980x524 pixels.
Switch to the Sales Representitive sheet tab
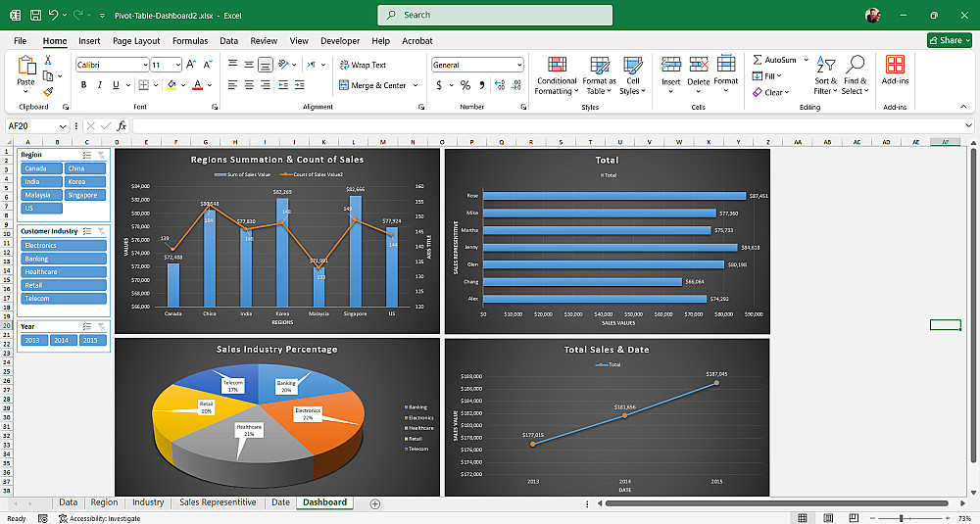218,502
